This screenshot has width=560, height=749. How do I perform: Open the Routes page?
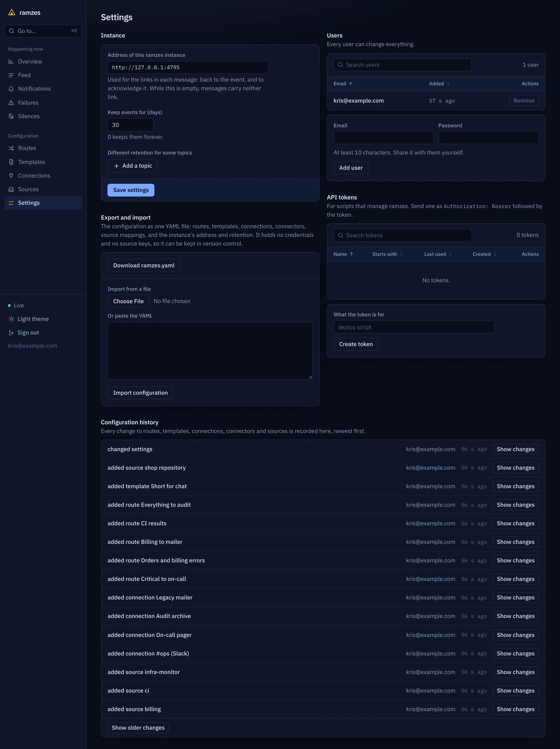(x=43, y=148)
